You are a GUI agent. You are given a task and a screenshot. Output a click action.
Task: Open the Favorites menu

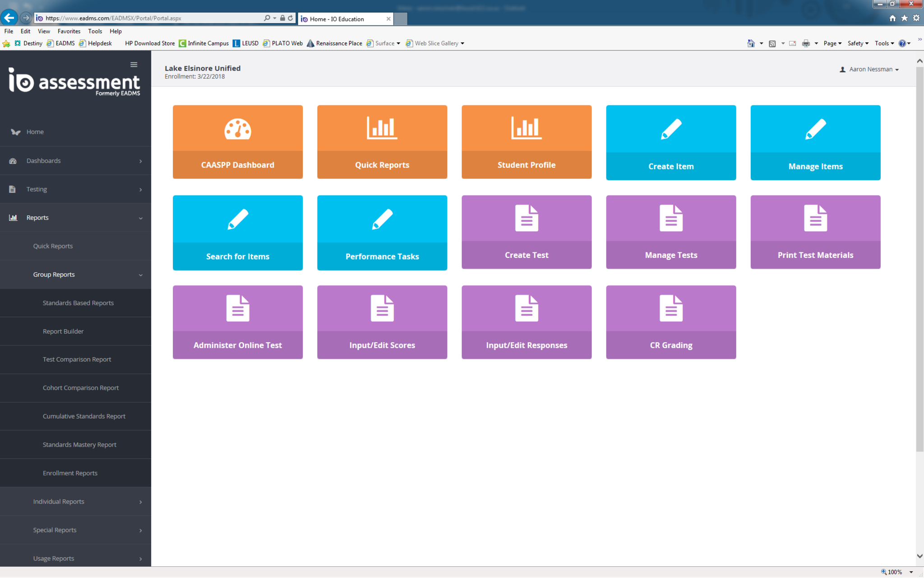coord(69,31)
